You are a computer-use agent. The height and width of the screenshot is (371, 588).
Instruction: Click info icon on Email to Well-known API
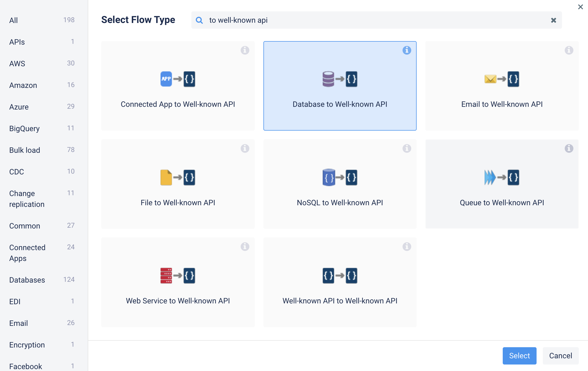569,50
